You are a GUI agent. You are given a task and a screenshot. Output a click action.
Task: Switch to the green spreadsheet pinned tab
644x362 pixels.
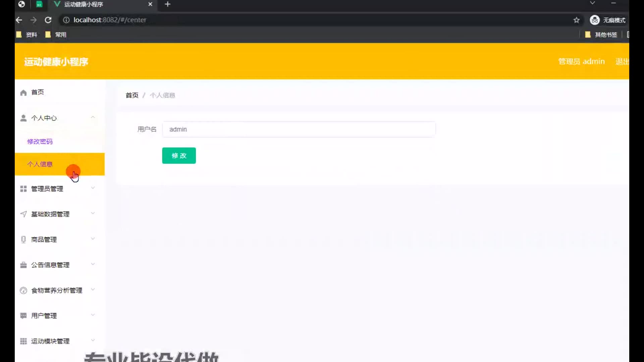click(39, 4)
